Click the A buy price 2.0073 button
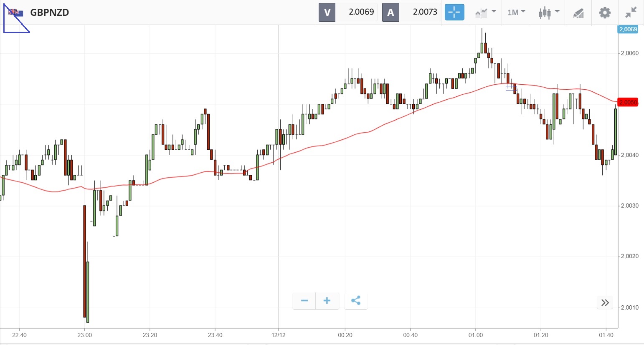The height and width of the screenshot is (345, 644). pos(411,13)
